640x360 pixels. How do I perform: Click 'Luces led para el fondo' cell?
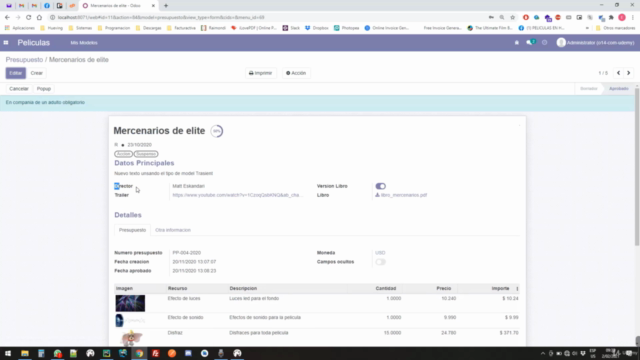(254, 298)
